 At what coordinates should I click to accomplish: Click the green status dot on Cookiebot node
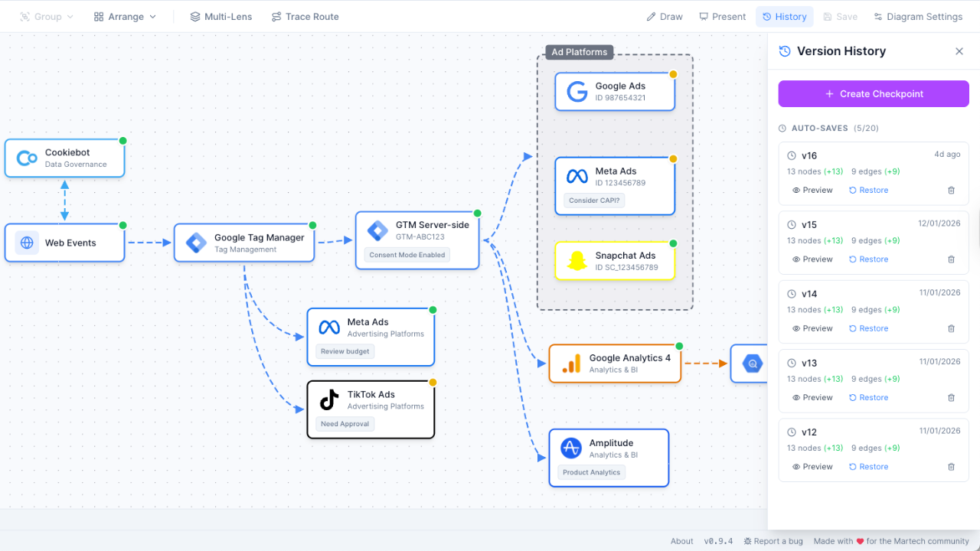click(122, 140)
